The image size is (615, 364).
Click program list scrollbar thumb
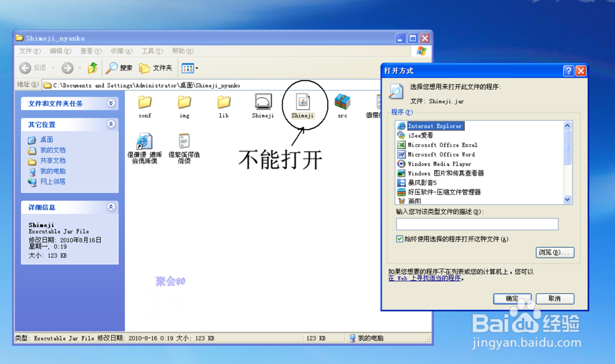tap(567, 147)
